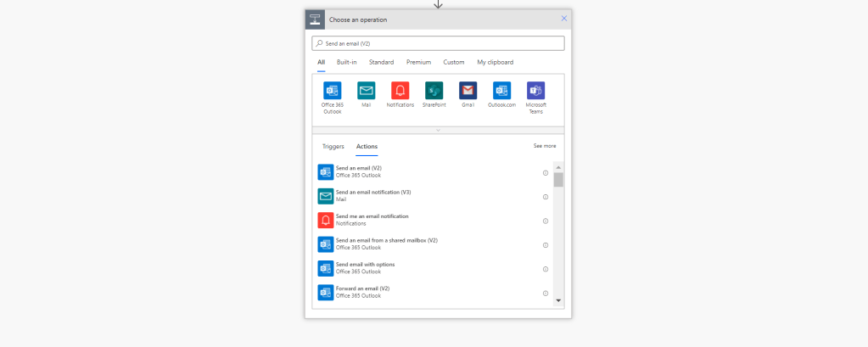Choose the Notifications connector icon
The width and height of the screenshot is (868, 347).
400,91
